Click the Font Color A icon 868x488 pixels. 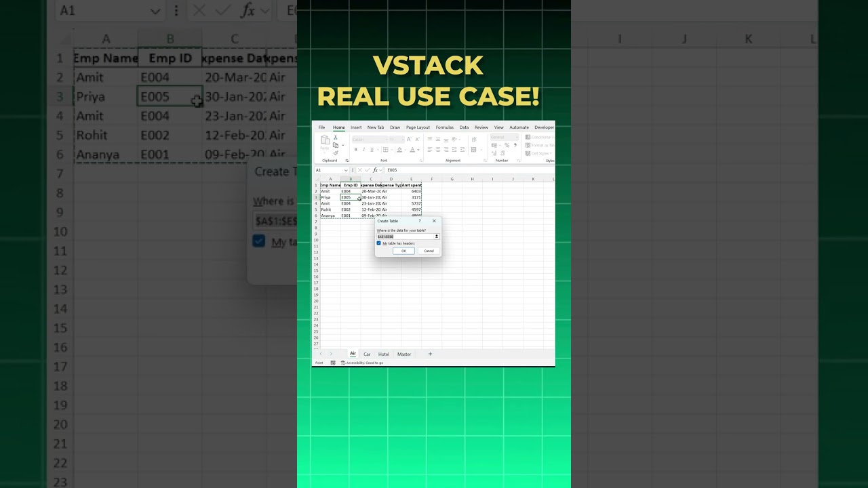point(412,150)
